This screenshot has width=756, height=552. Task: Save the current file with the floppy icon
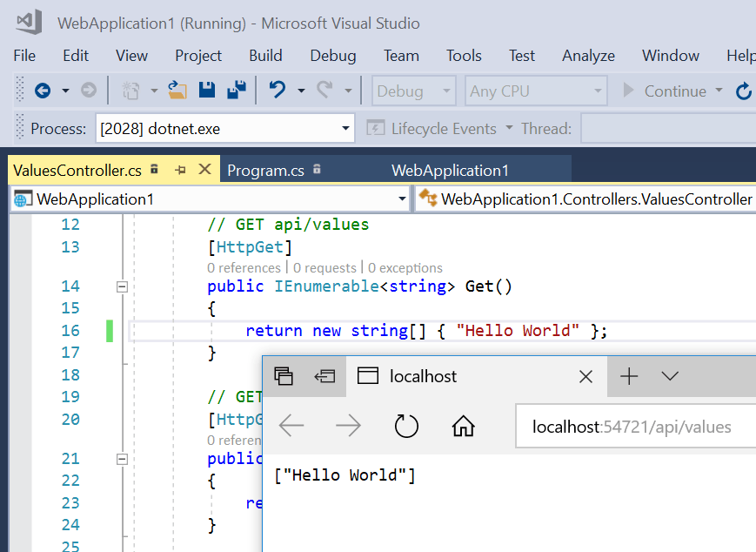pyautogui.click(x=207, y=91)
